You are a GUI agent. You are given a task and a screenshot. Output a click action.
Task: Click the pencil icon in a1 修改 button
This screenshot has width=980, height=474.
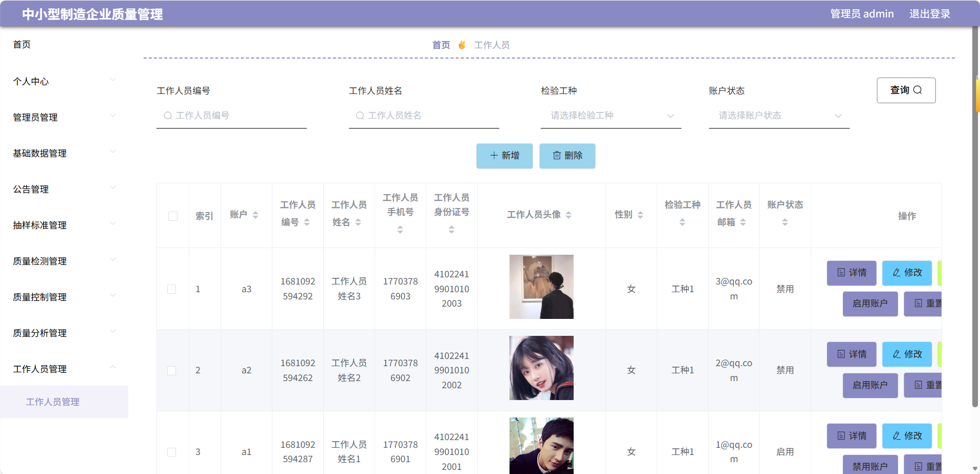click(896, 435)
